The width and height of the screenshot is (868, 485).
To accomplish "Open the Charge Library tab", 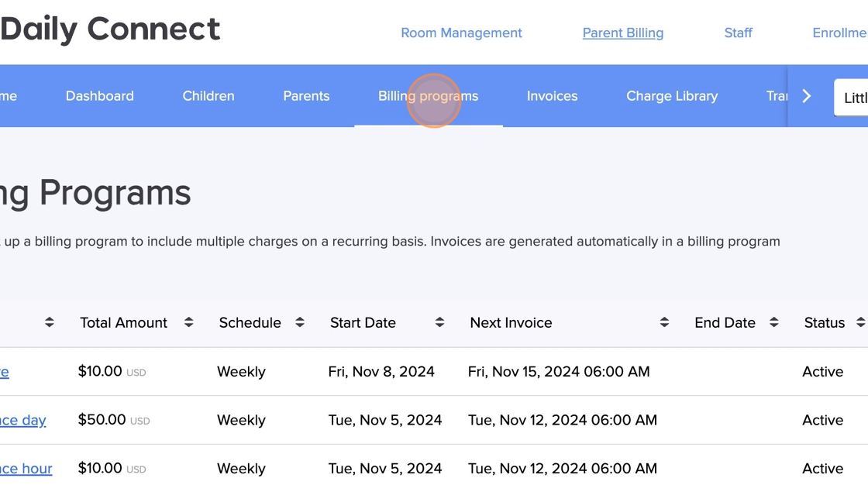I will [x=672, y=96].
